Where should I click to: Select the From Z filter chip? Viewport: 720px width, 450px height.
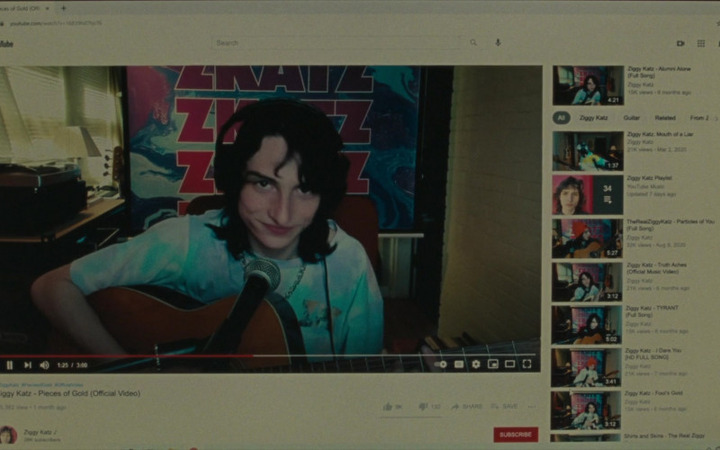click(699, 118)
